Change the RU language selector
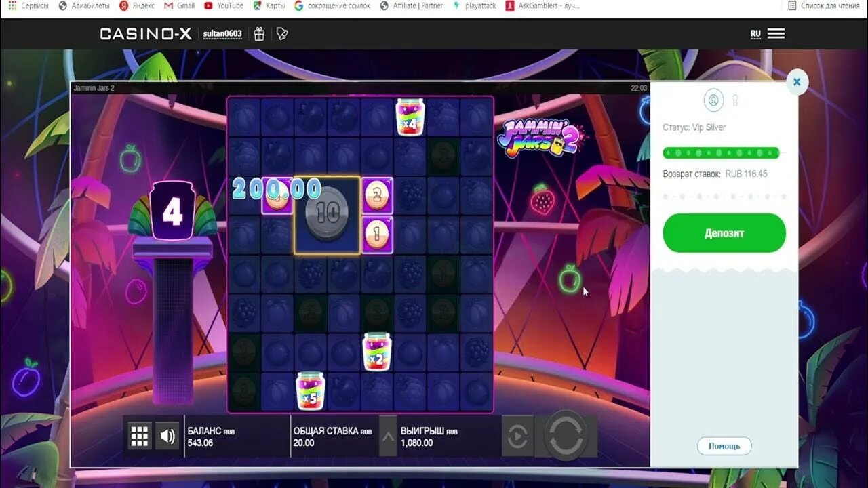 point(755,34)
